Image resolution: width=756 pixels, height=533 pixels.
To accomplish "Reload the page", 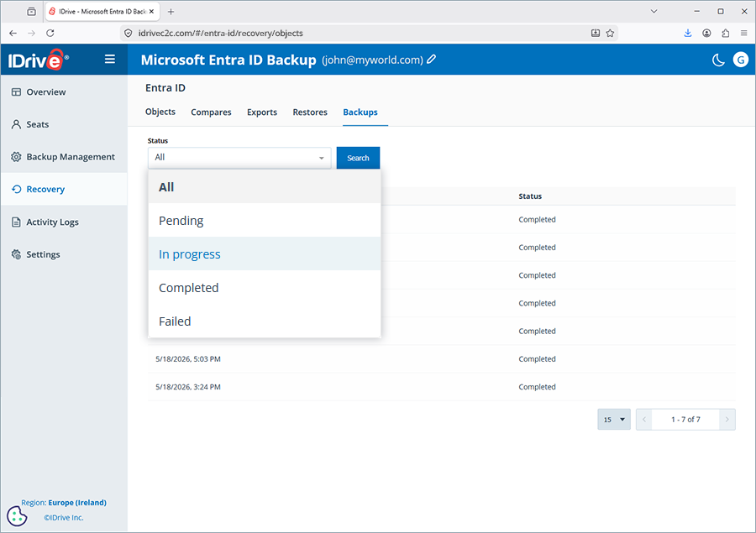I will point(50,34).
